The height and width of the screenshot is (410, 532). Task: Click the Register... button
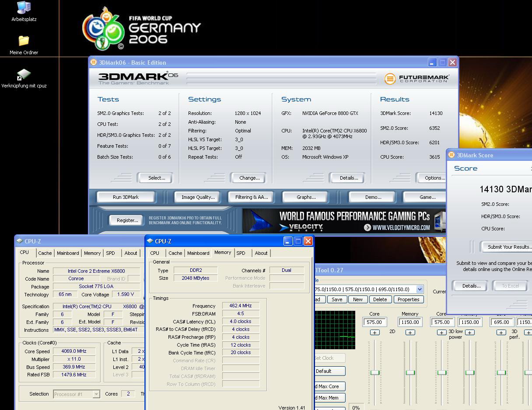tap(127, 220)
